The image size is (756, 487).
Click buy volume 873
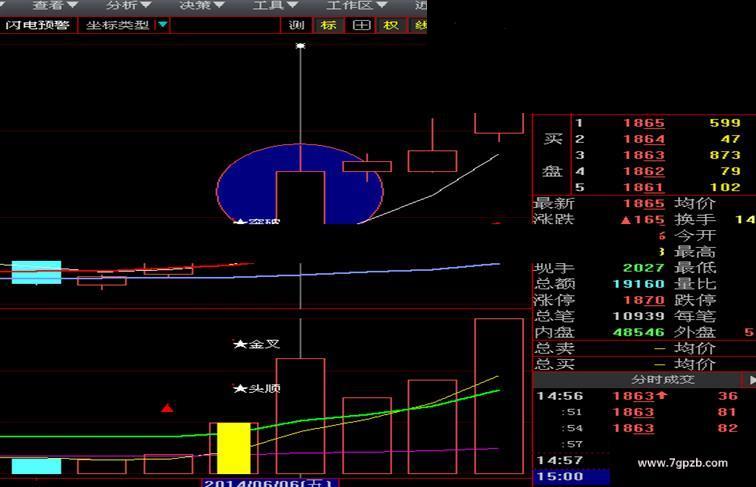[x=725, y=155]
